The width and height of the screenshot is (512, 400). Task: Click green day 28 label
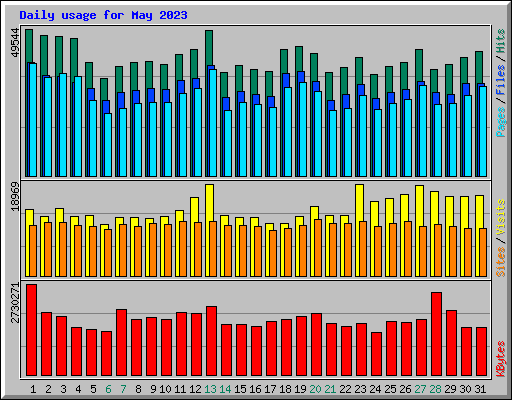pyautogui.click(x=435, y=389)
